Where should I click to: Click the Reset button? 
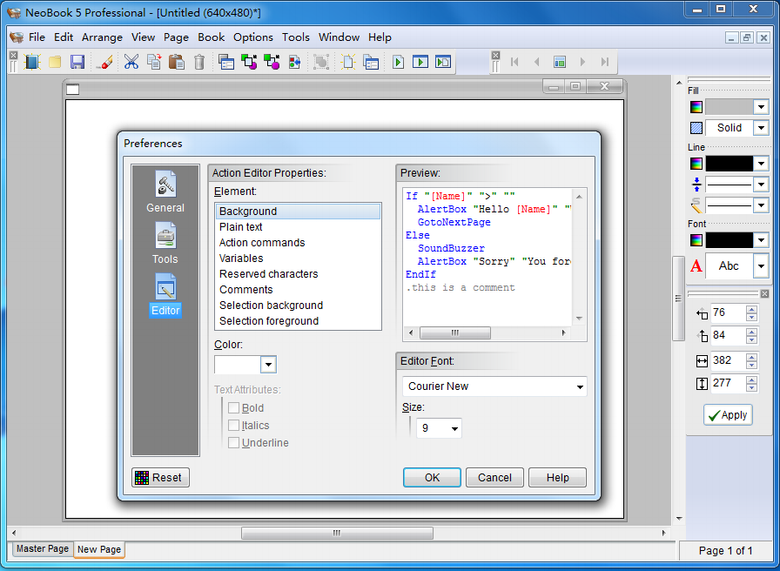coord(160,477)
